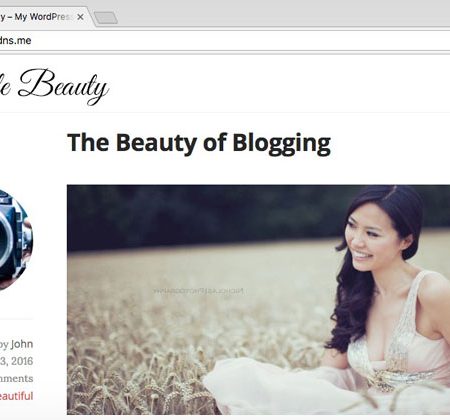Screen dimensions: 450x420
Task: Click the 2016 post date link
Action: coord(17,361)
